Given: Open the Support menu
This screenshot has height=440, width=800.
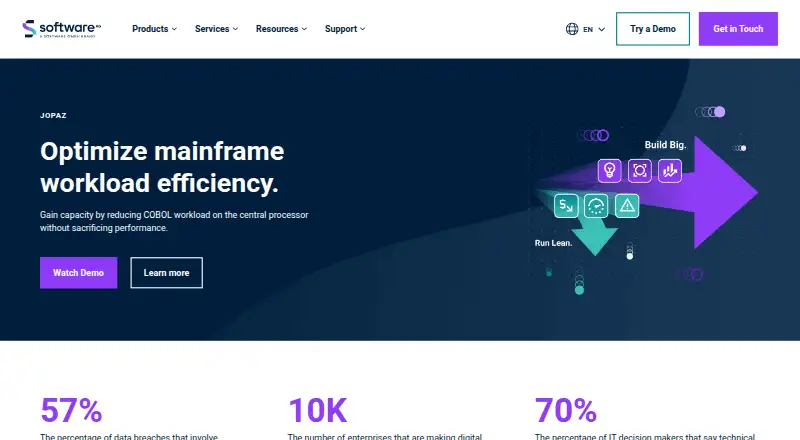Looking at the screenshot, I should (345, 29).
